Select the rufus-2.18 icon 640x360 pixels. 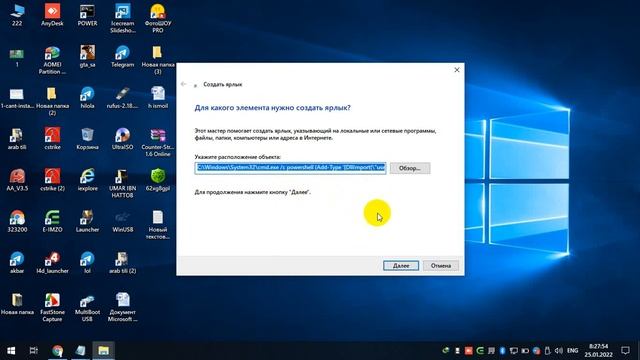click(122, 98)
